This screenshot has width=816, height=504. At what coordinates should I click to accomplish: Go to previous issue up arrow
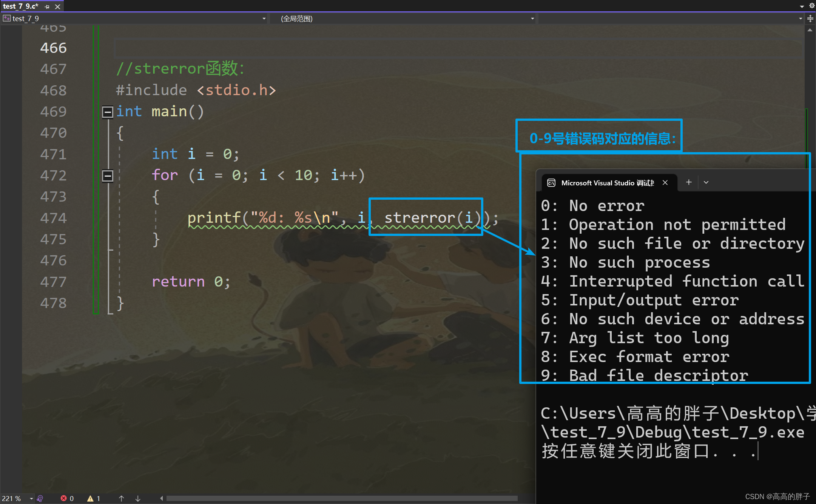pos(121,498)
